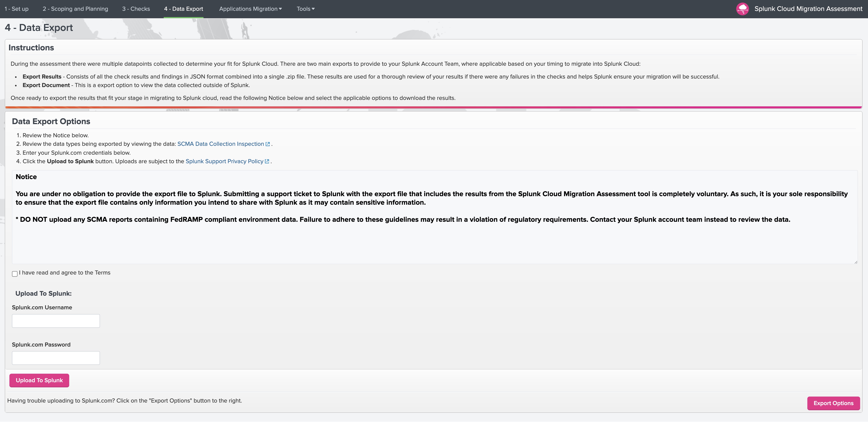The width and height of the screenshot is (868, 422).
Task: Tick the 'I have read and agree' checkbox
Action: coord(15,274)
